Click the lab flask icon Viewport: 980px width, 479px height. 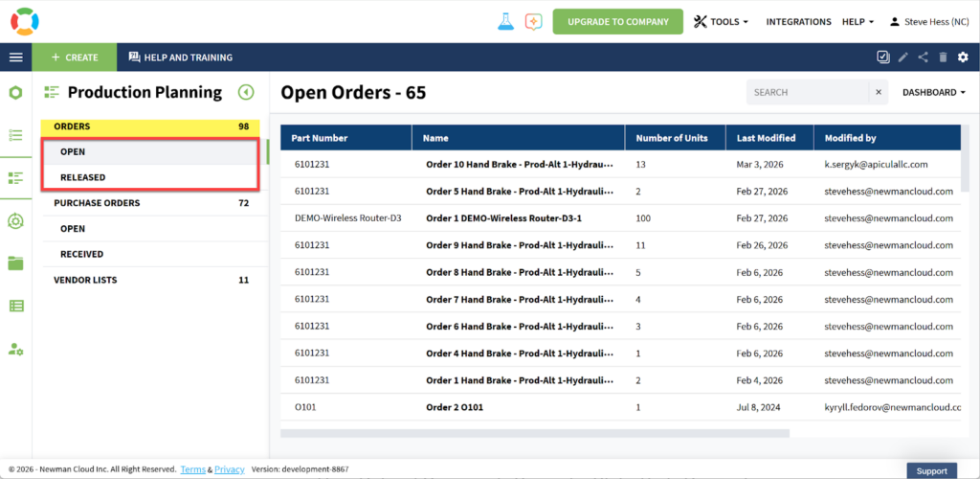505,21
